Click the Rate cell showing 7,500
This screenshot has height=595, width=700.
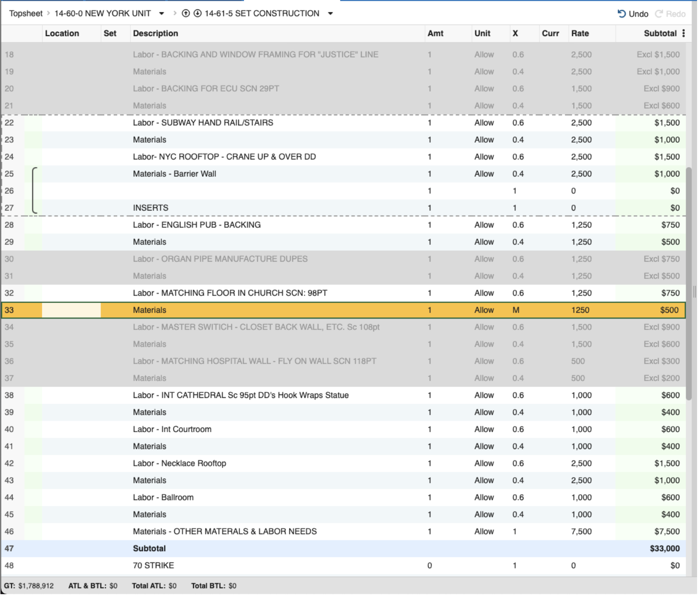[x=581, y=532]
